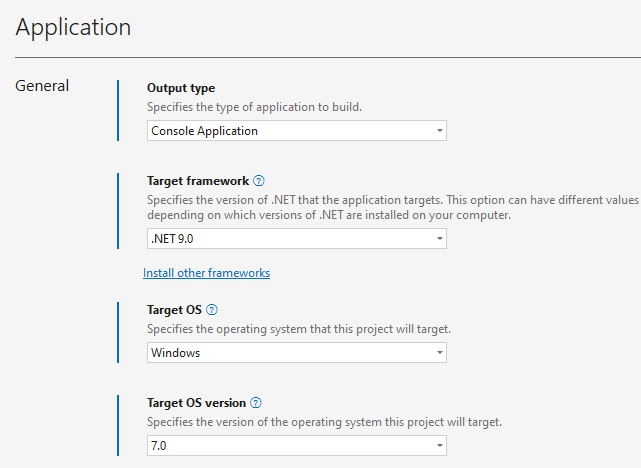
Task: Open the Output type dropdown arrow
Action: (x=439, y=131)
